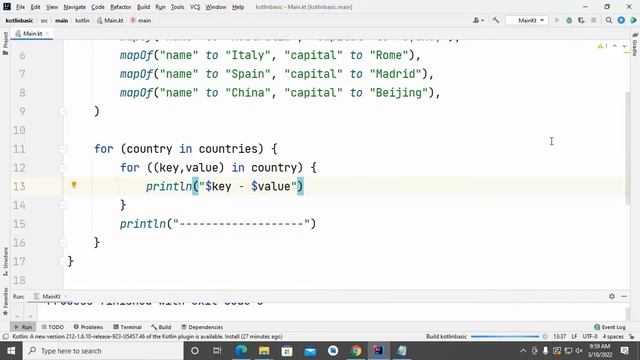Click the read-only lock icon in status bar
The image size is (640, 360).
click(632, 337)
